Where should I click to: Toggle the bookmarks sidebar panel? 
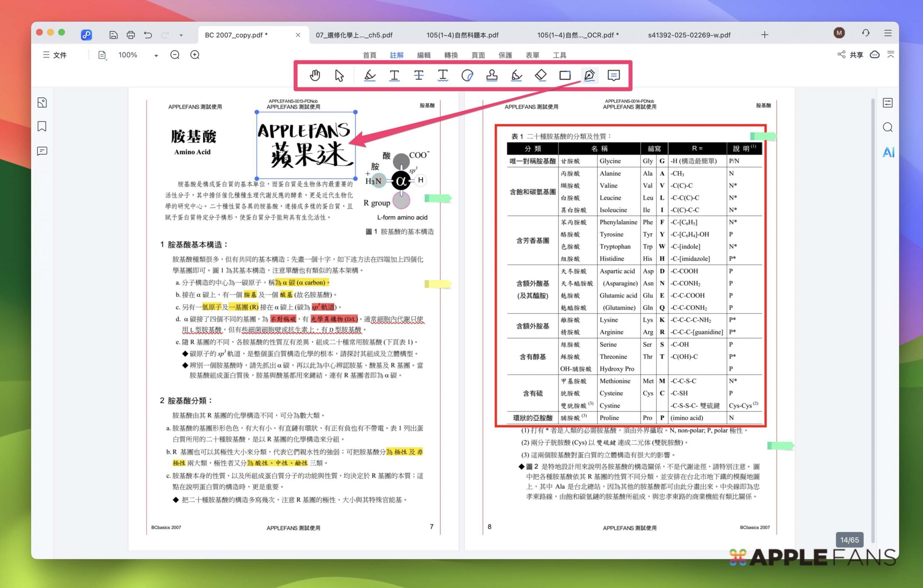tap(42, 126)
